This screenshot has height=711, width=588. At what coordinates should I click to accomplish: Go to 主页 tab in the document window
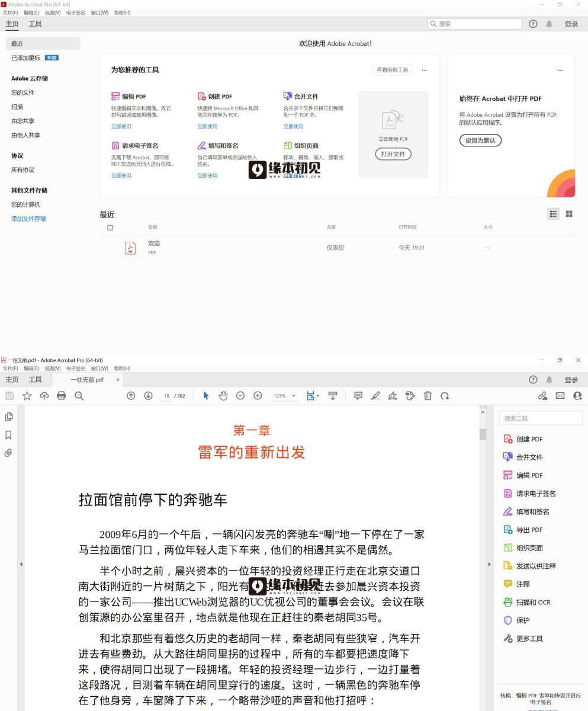pos(12,380)
